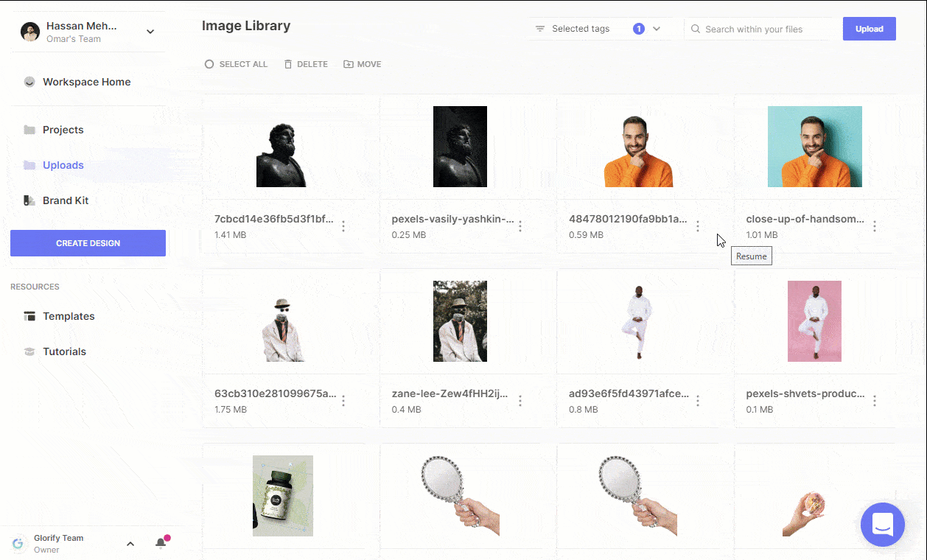Open the pink background man thumbnail
The height and width of the screenshot is (560, 927).
(x=814, y=321)
